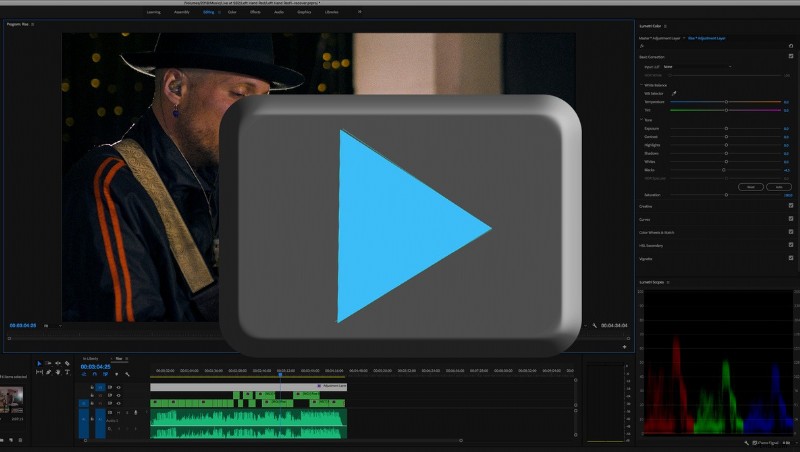800x452 pixels.
Task: Click the timeline timecode 00:03:04:25 field
Action: point(95,367)
